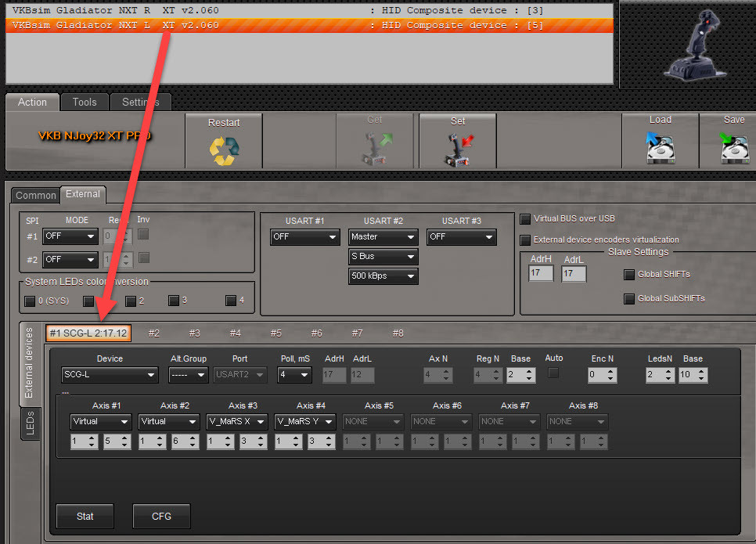Screen dimensions: 756x544
Task: Open the Tools tab
Action: 85,103
